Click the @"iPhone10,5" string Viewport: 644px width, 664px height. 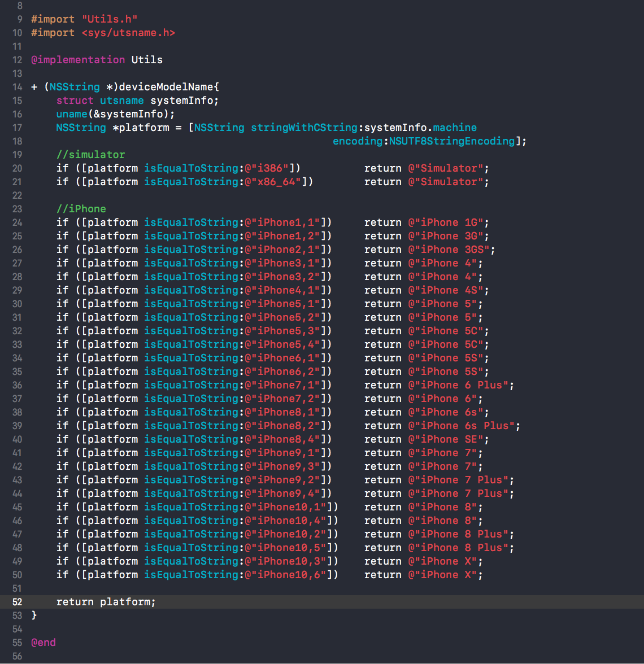[285, 548]
